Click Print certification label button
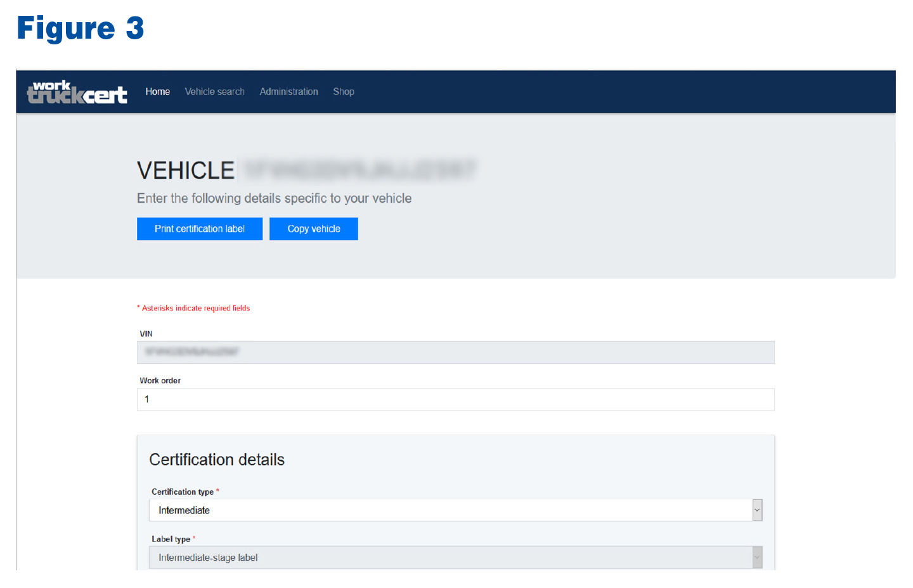The width and height of the screenshot is (913, 588). click(200, 229)
